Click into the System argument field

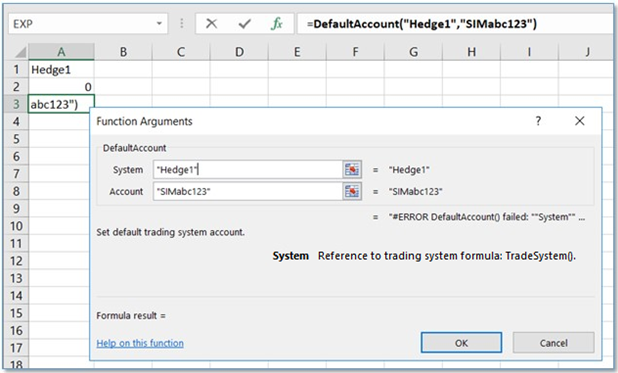click(248, 170)
